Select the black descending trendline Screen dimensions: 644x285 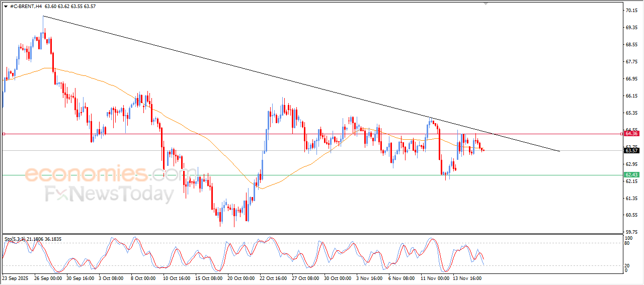[x=252, y=71]
